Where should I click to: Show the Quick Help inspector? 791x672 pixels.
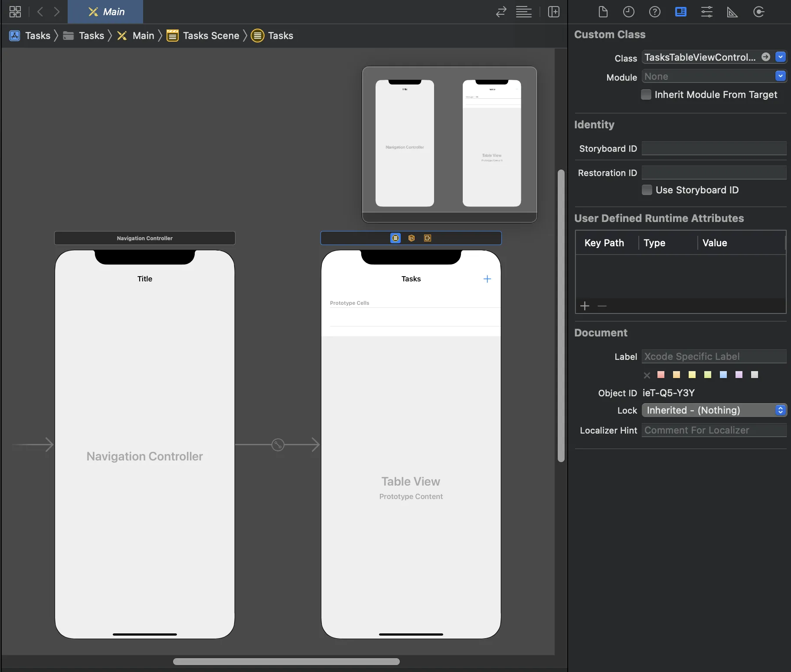tap(655, 12)
